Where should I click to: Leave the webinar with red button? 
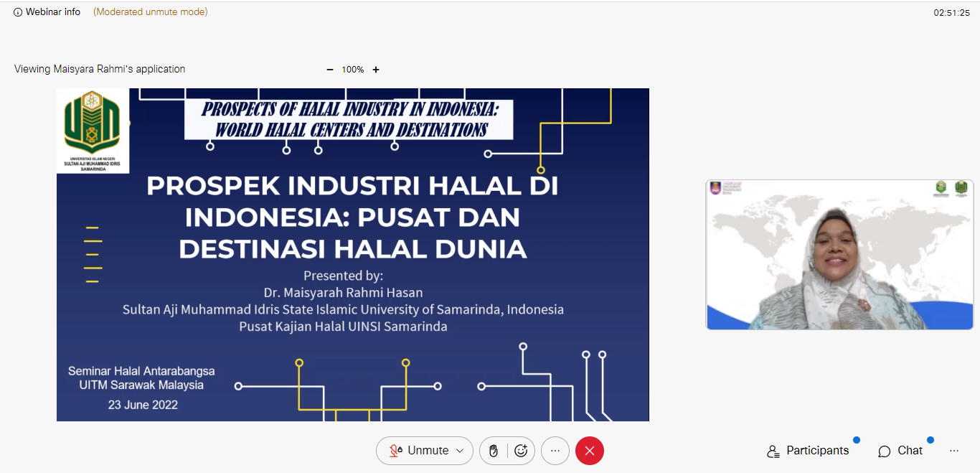pos(590,451)
